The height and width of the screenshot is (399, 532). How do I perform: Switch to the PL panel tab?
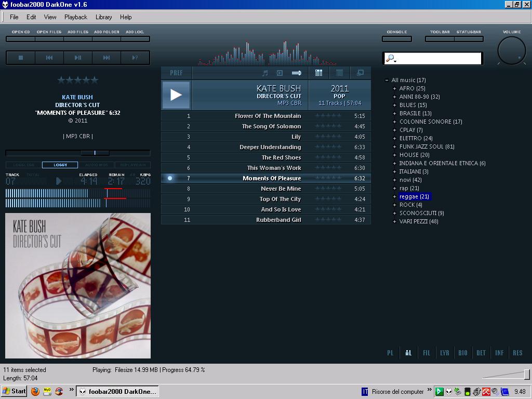390,353
